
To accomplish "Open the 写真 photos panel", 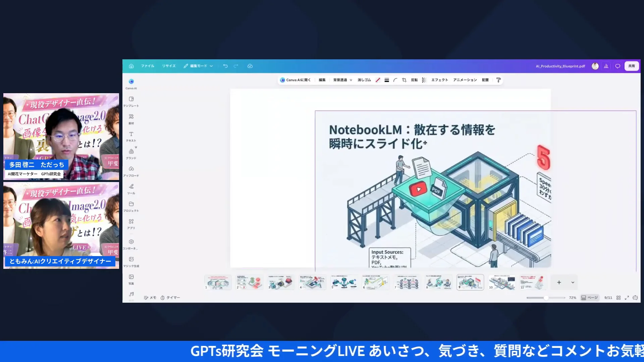I will [x=131, y=279].
